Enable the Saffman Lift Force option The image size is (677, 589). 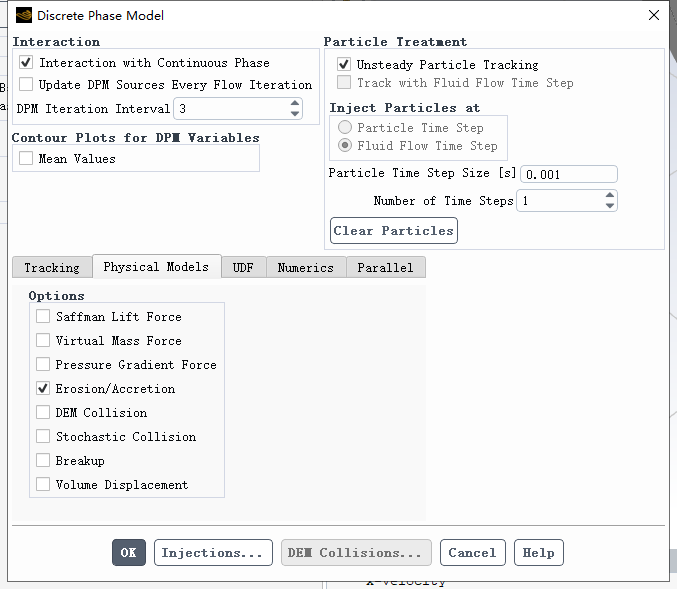click(x=43, y=316)
